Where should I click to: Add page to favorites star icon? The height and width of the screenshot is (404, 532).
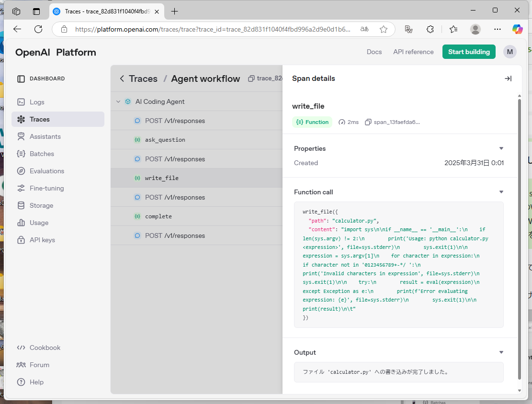pos(384,29)
